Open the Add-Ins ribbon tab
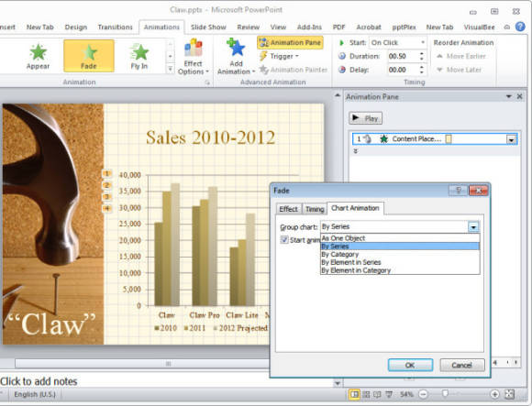532x406 pixels. coord(309,27)
